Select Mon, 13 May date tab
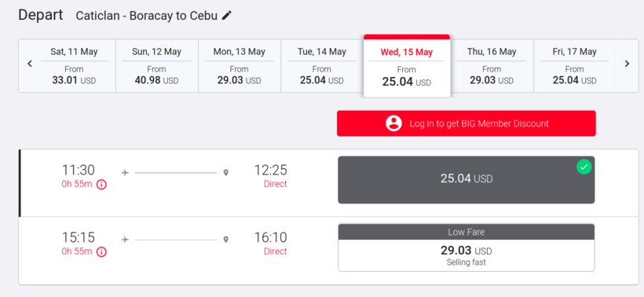 pos(240,66)
